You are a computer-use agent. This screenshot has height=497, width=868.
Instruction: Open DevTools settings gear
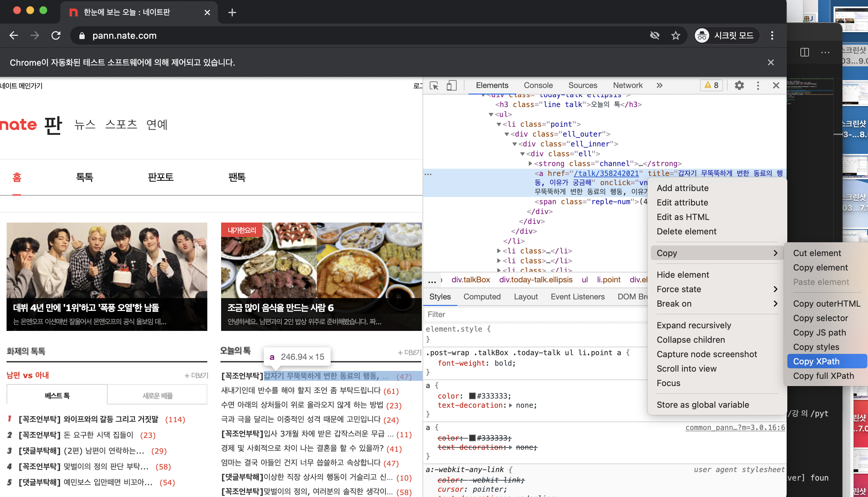(x=739, y=85)
